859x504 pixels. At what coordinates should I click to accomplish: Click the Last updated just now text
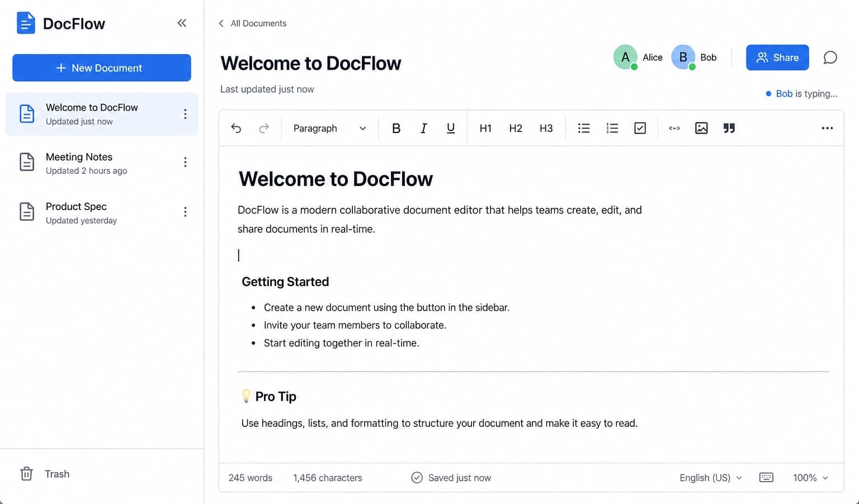pyautogui.click(x=267, y=89)
